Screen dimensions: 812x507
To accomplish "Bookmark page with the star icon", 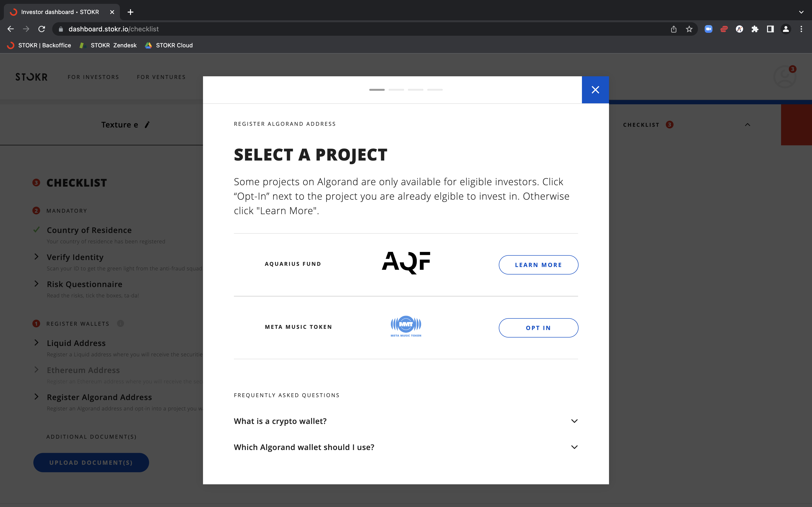I will coord(689,29).
